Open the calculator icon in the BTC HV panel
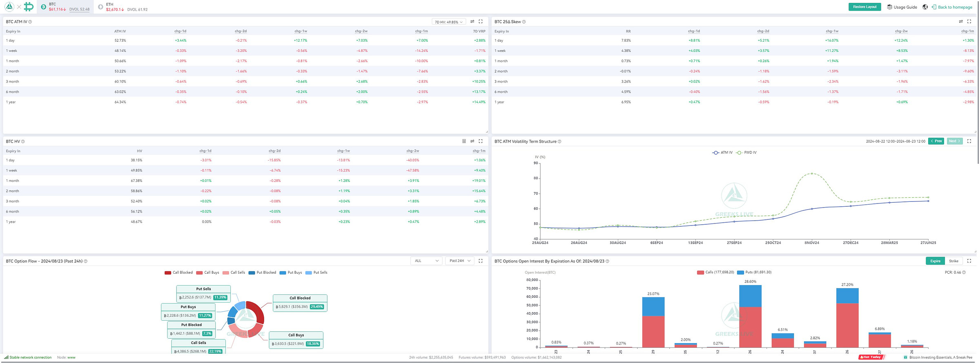 coord(464,141)
